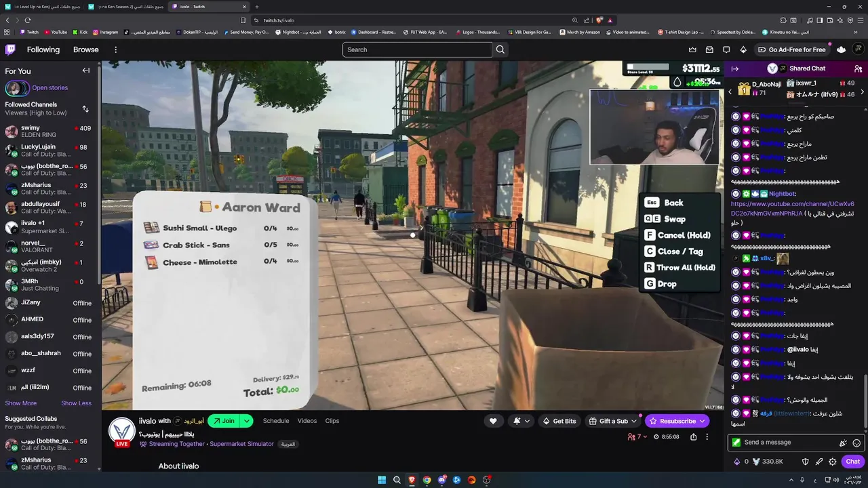Open the Kick bookmark
Screen dimensions: 868x488
point(80,32)
